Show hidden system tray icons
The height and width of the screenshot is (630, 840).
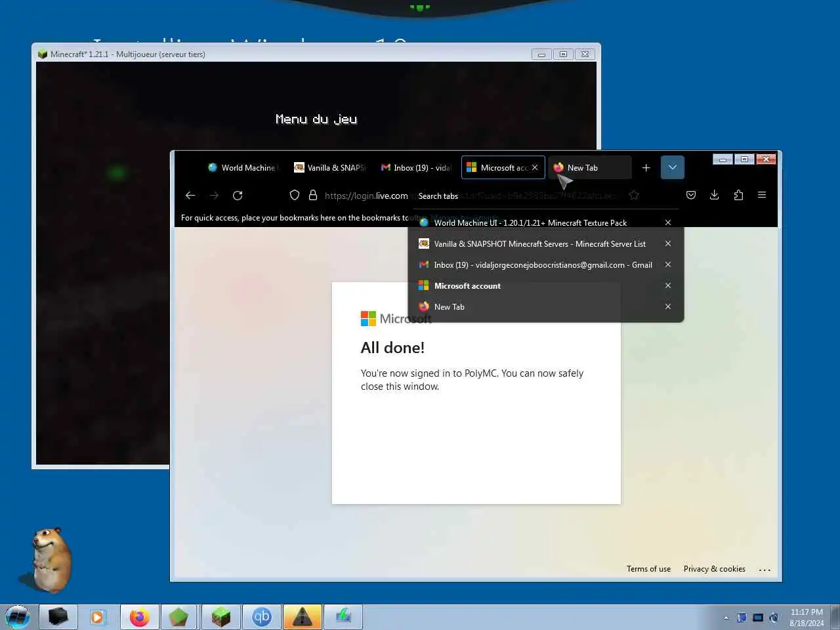726,618
